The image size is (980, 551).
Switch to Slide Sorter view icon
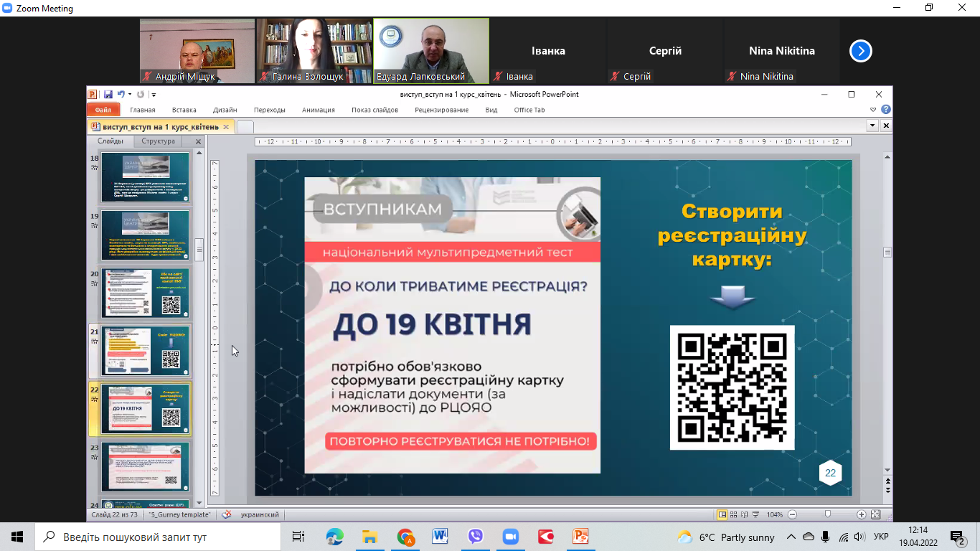coord(733,515)
